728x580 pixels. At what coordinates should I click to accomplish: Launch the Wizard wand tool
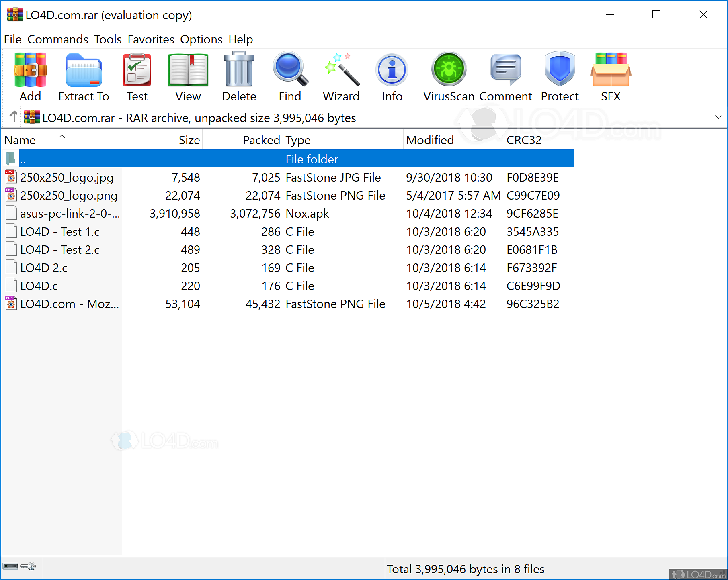(x=341, y=76)
